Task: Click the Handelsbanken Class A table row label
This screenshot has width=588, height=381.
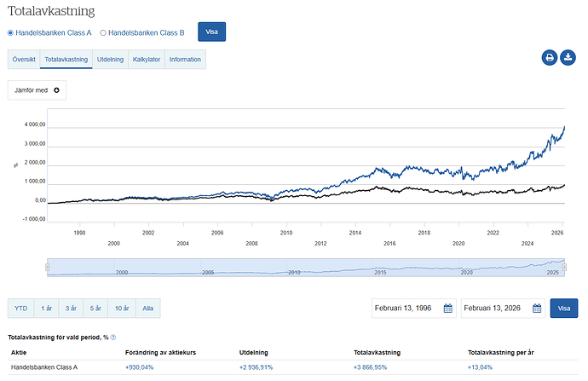Action: pos(44,367)
